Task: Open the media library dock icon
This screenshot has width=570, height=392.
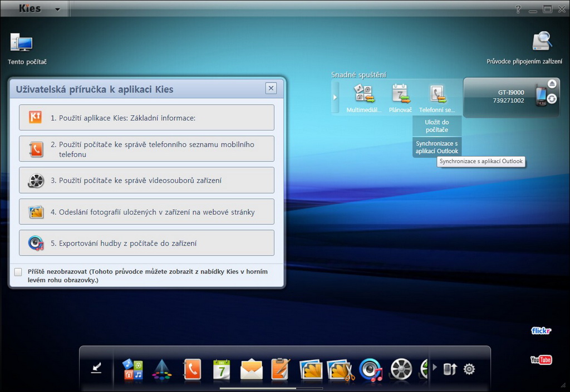Action: 132,369
